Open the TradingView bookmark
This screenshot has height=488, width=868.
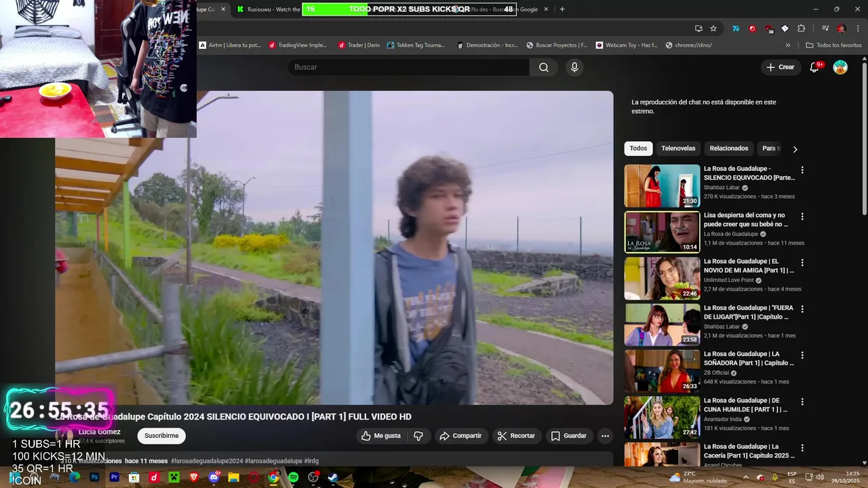click(298, 45)
